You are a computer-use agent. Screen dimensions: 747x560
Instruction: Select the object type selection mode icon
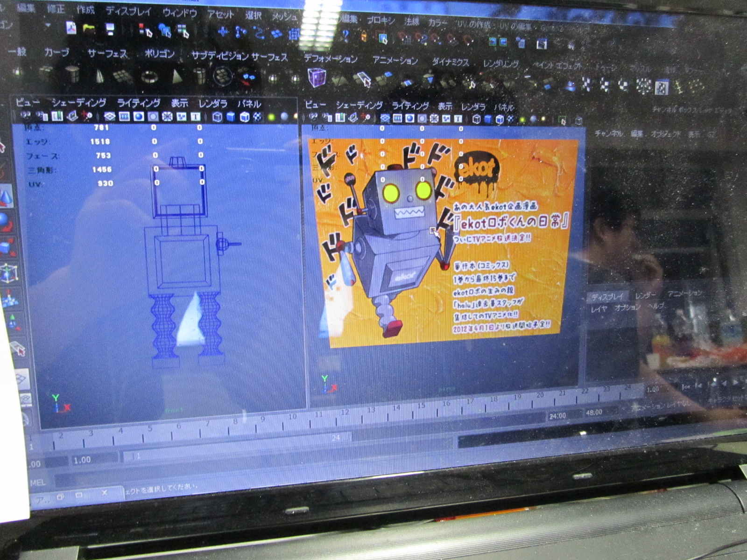[165, 30]
